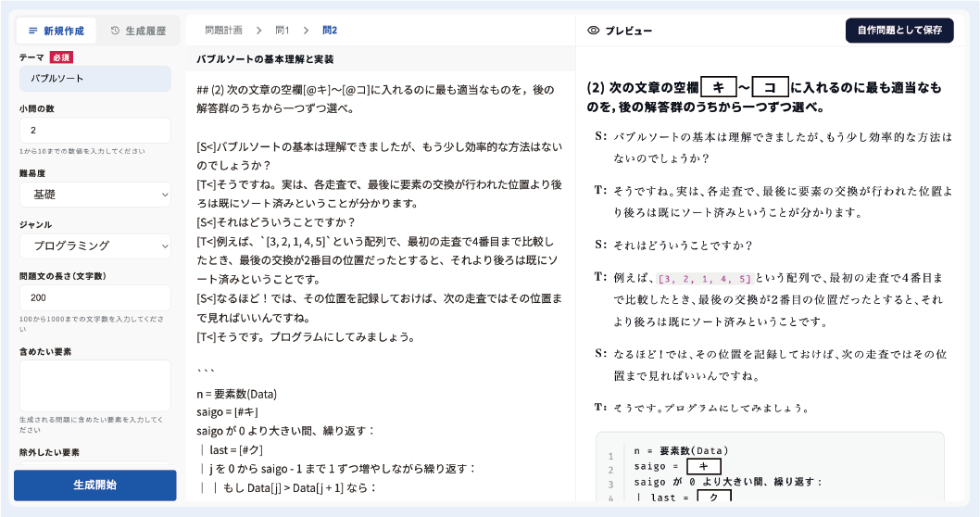Open the 生成履歴 tab
This screenshot has width=980, height=517.
(138, 31)
